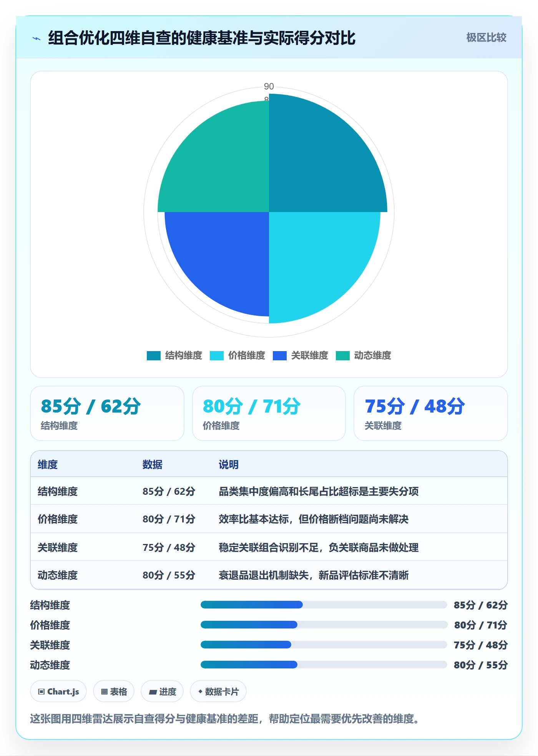Click the 结构维度 progress bar
The image size is (538, 756).
(x=324, y=605)
